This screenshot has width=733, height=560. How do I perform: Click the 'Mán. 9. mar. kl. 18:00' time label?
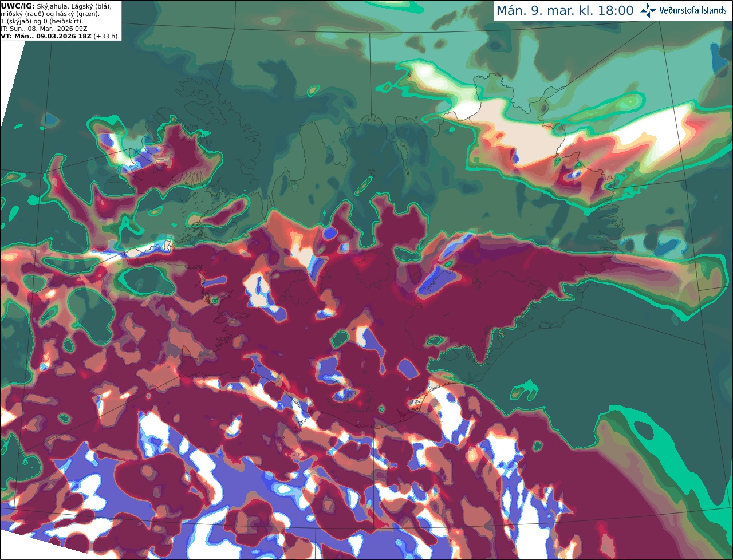click(565, 11)
